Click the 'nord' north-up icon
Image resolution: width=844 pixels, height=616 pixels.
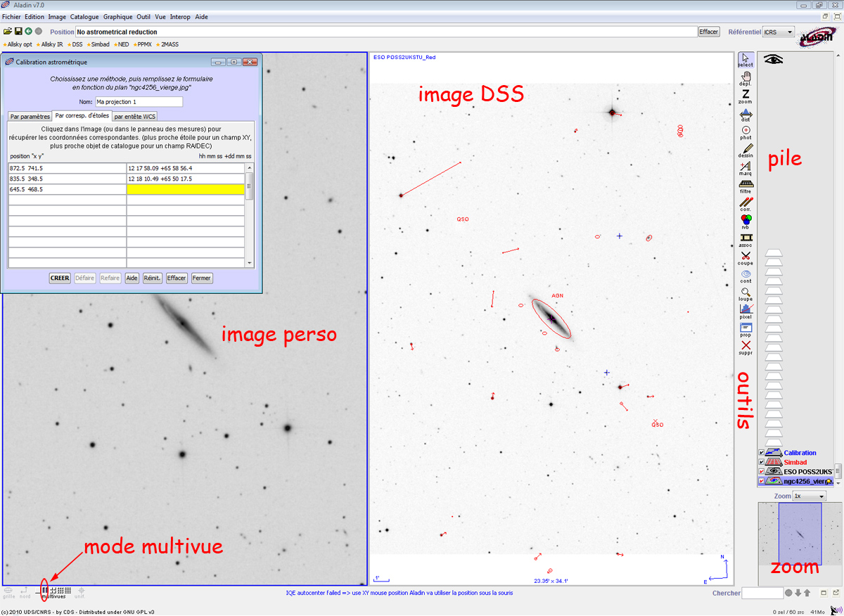(25, 592)
